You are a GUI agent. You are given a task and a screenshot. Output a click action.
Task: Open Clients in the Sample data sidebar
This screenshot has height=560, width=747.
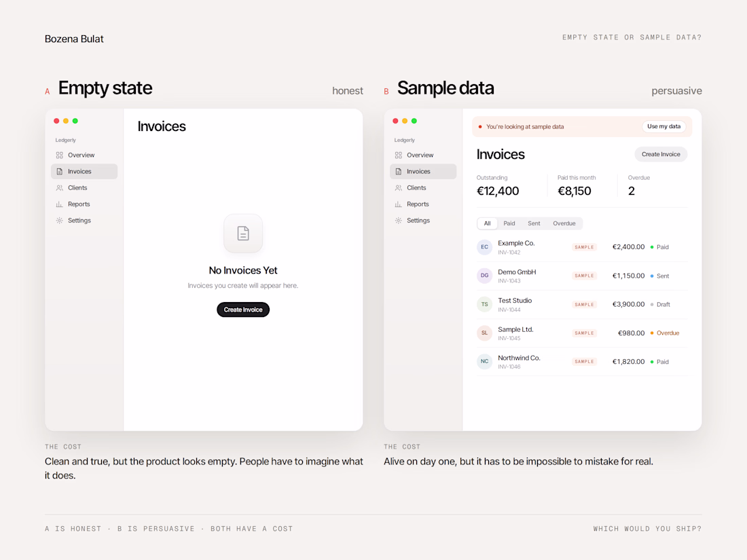coord(423,188)
